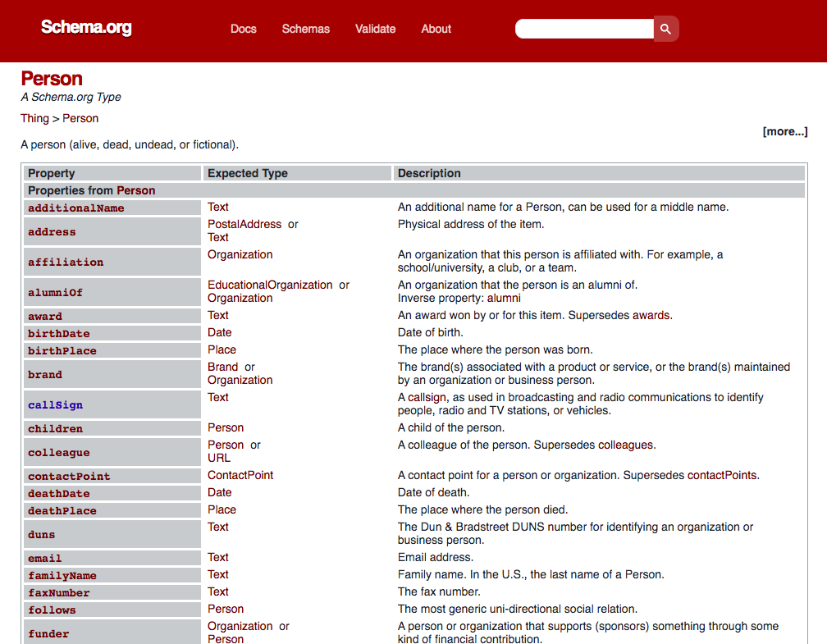Click Date type in birthDate row
Viewport: 827px width, 644px height.
[219, 332]
